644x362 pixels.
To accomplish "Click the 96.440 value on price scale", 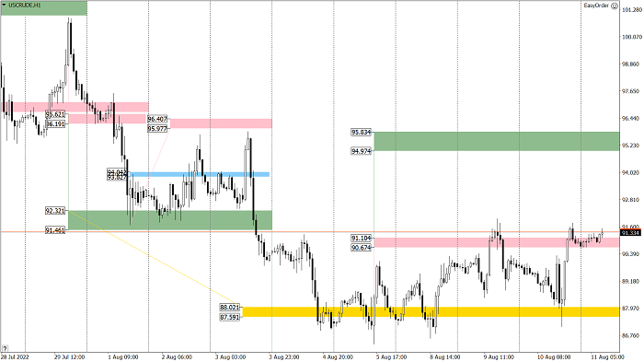I will tap(632, 118).
